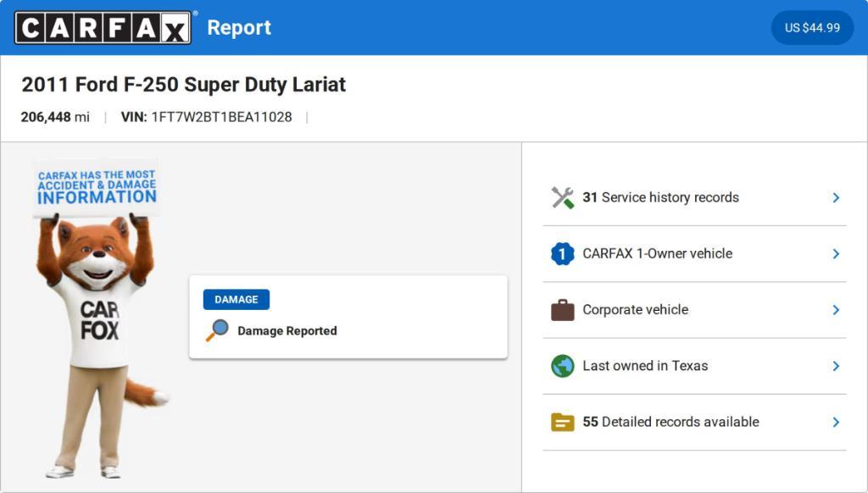Click the wrench service history icon
Image resolution: width=868 pixels, height=493 pixels.
(563, 197)
